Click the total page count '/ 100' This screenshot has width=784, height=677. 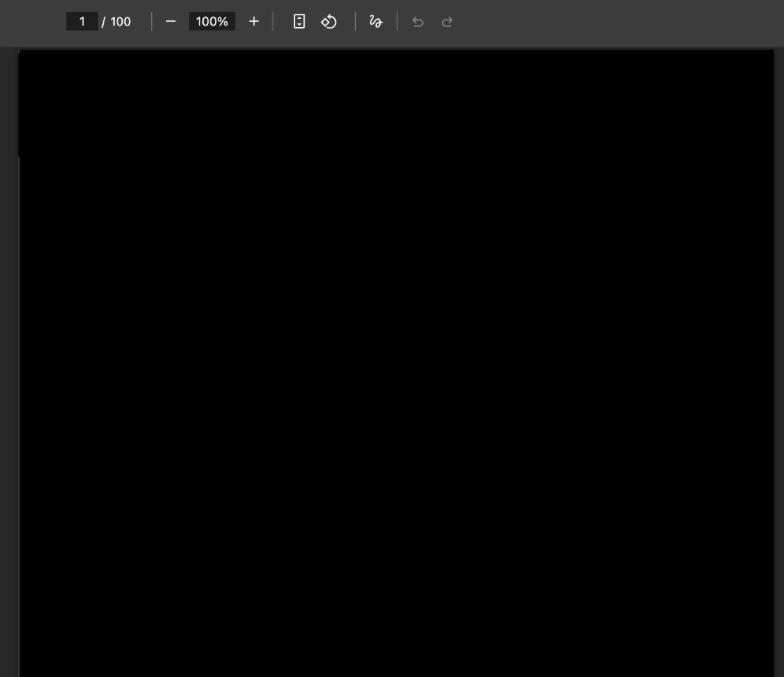[x=116, y=21]
